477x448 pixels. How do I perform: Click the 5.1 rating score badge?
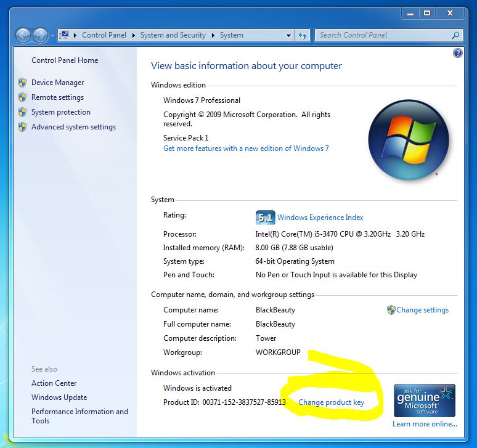point(265,218)
